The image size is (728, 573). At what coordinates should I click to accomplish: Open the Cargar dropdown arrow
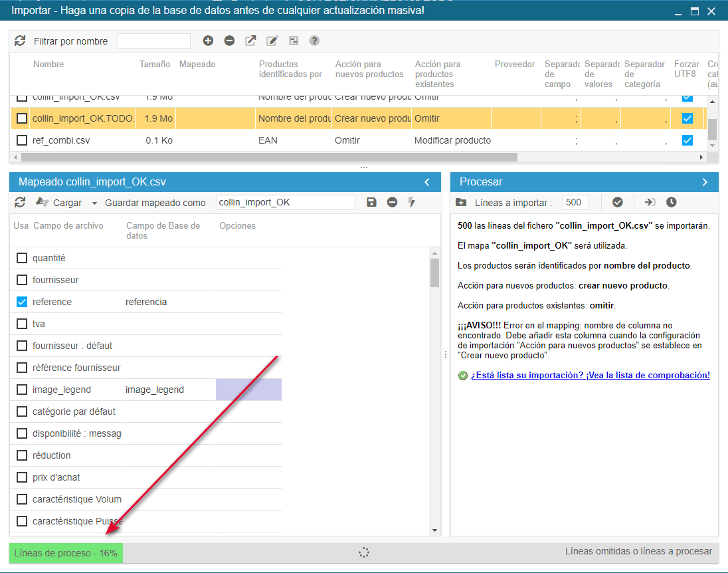click(94, 203)
